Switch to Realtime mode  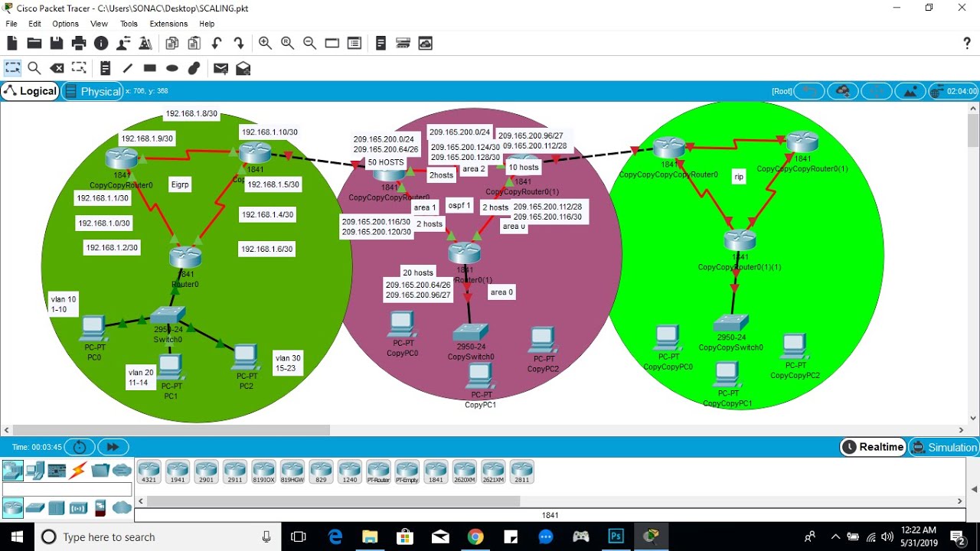[873, 447]
